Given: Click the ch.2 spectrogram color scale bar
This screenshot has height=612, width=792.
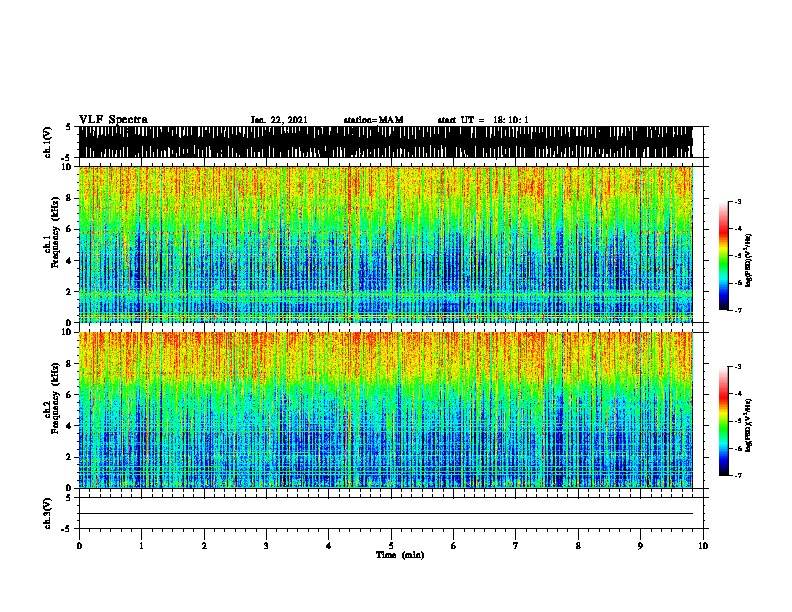Looking at the screenshot, I should click(x=724, y=421).
